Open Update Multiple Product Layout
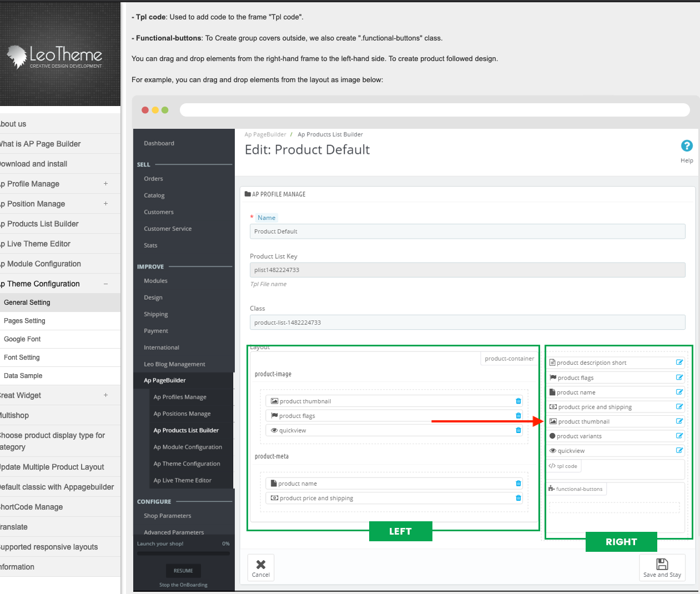Viewport: 700px width, 594px height. click(60, 467)
